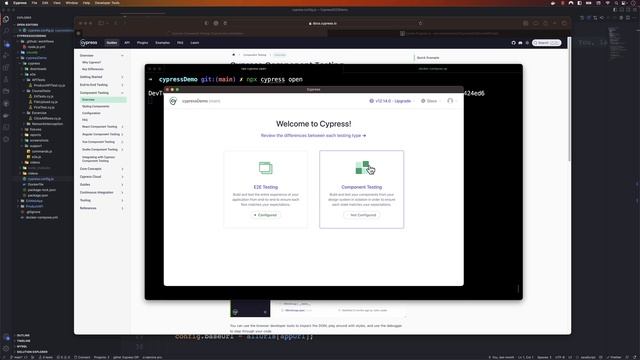The width and height of the screenshot is (640, 360).
Task: Click the Search box in docs header
Action: (x=547, y=43)
